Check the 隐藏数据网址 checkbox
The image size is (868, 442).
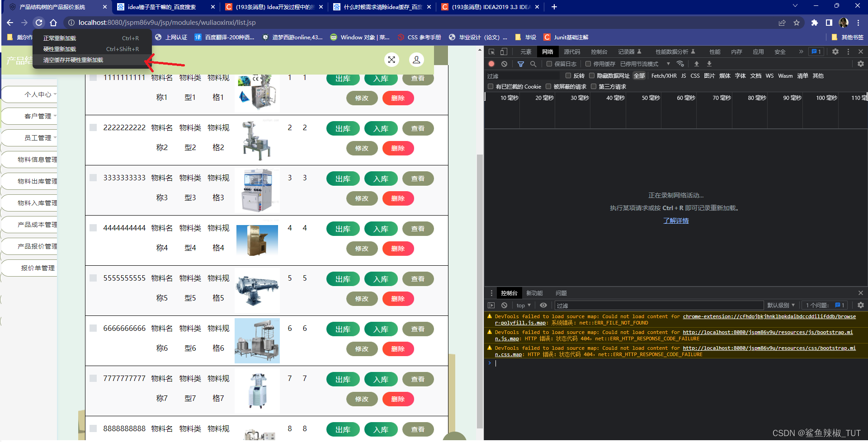coord(592,76)
